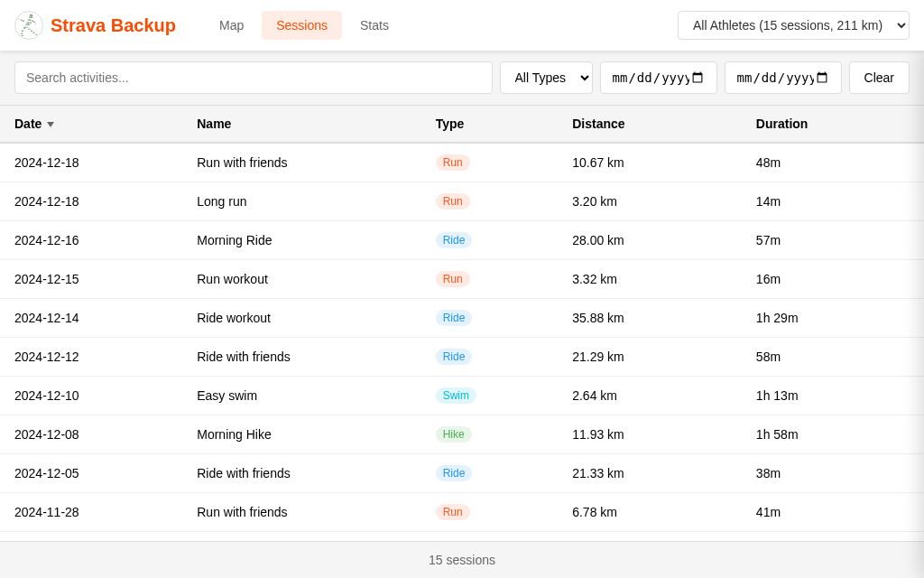Image resolution: width=924 pixels, height=578 pixels.
Task: Focus the Search activities field
Action: pos(254,78)
